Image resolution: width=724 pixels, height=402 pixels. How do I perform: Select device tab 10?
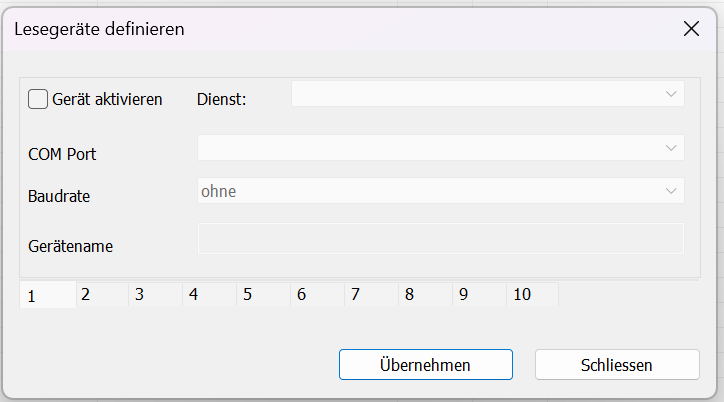pos(533,294)
